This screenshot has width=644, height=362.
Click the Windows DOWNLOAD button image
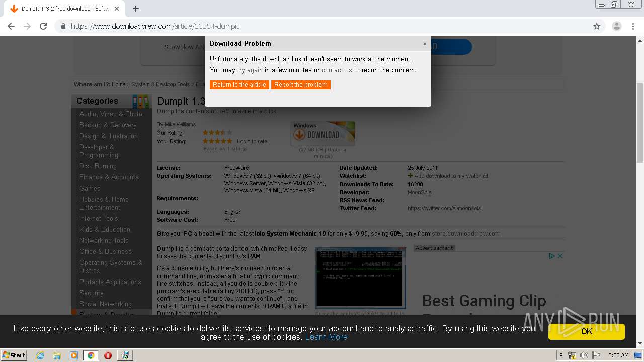[x=323, y=133]
